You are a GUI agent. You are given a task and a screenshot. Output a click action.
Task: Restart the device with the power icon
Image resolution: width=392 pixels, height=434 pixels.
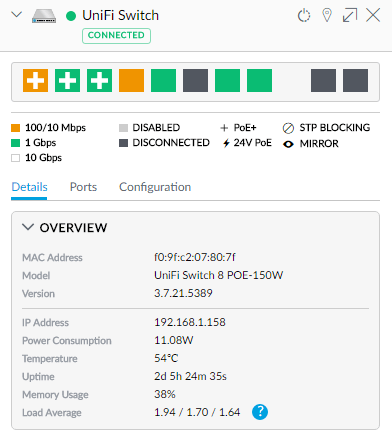(304, 16)
